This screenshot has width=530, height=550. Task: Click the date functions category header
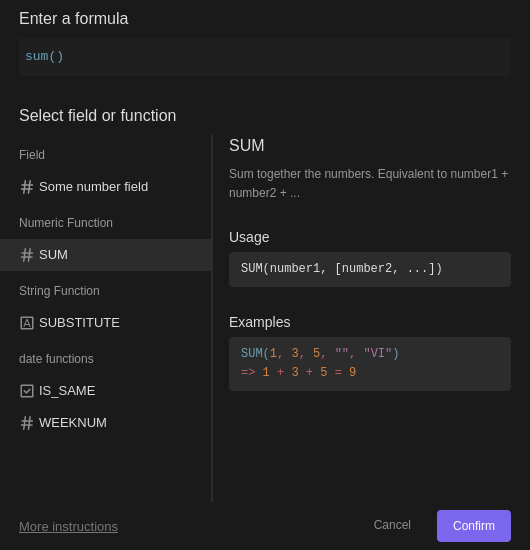(x=56, y=359)
